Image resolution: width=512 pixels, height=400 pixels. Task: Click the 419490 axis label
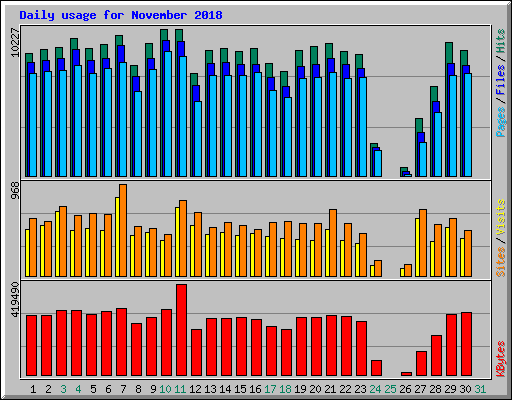click(x=15, y=299)
